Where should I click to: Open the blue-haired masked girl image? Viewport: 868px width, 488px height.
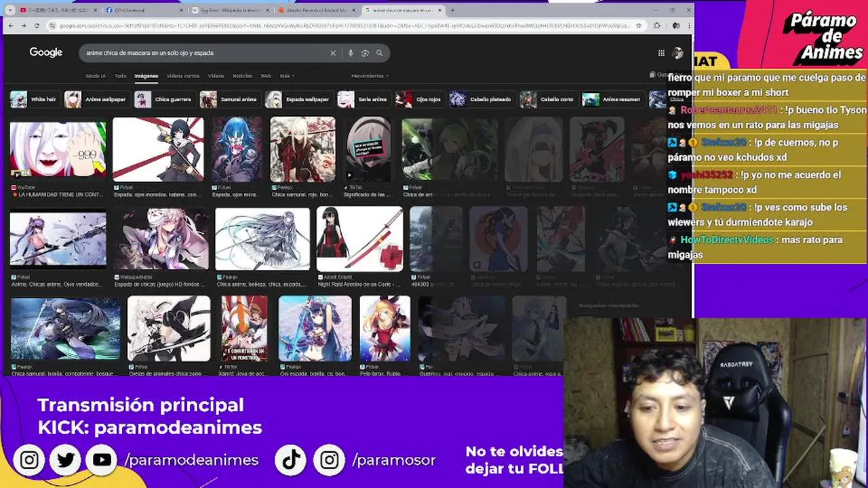point(237,149)
